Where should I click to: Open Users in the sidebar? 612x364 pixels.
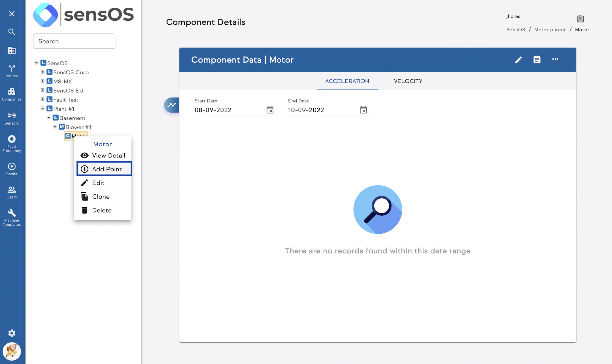point(12,192)
